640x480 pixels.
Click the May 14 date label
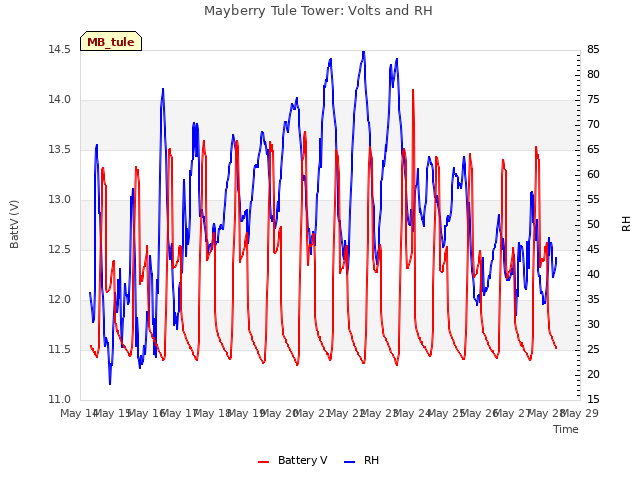point(79,413)
